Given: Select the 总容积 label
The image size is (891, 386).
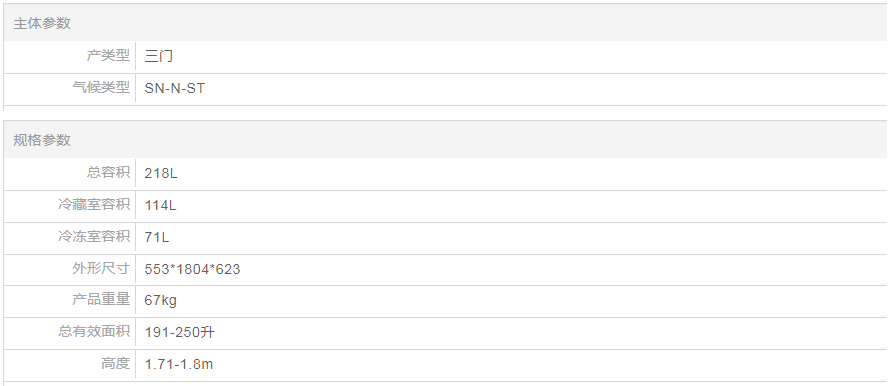Looking at the screenshot, I should (108, 172).
